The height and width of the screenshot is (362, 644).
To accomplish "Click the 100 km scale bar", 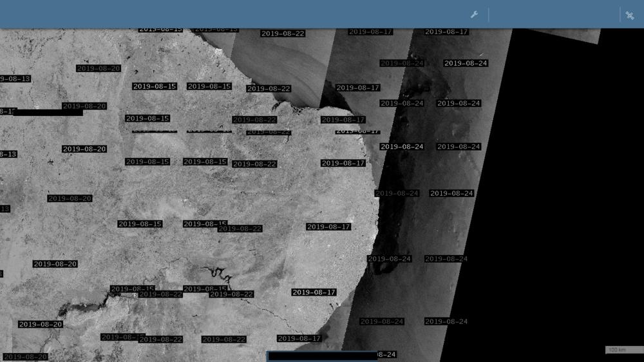I will point(623,350).
